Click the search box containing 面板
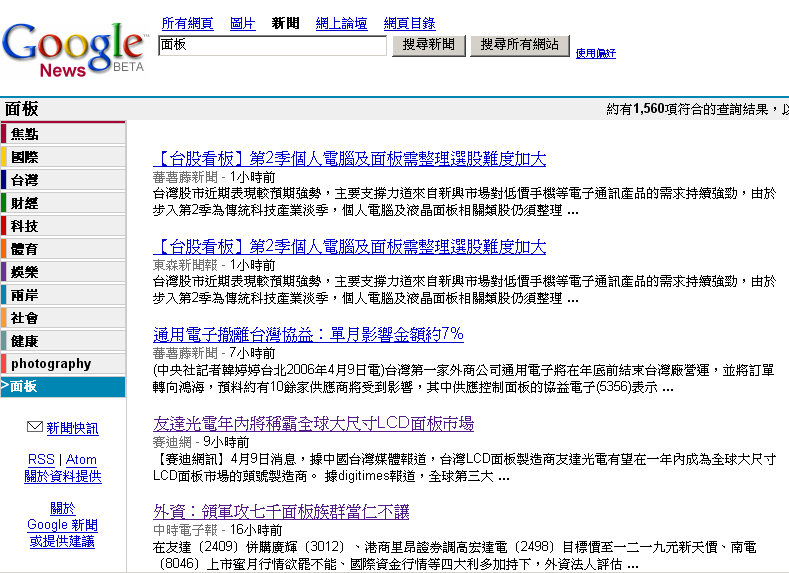Screen dimensions: 789x573 pos(272,45)
